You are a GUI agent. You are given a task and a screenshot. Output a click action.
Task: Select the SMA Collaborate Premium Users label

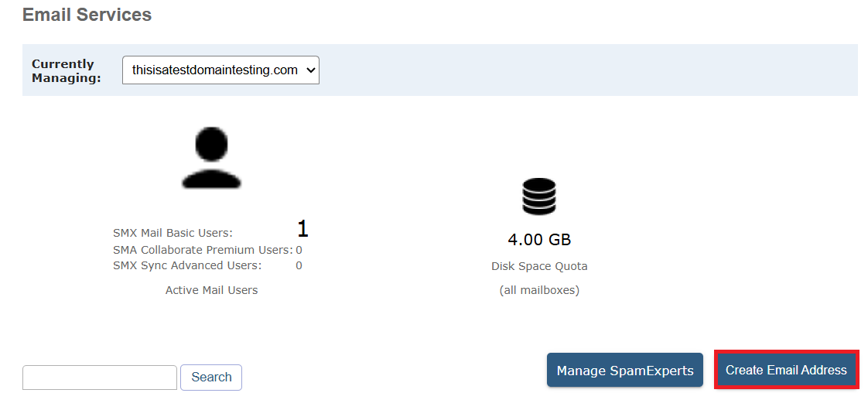(x=202, y=250)
